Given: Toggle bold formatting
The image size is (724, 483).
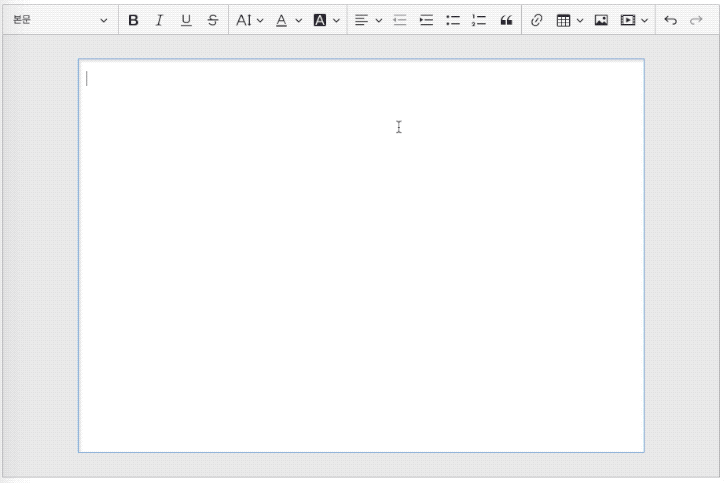Looking at the screenshot, I should pyautogui.click(x=133, y=20).
